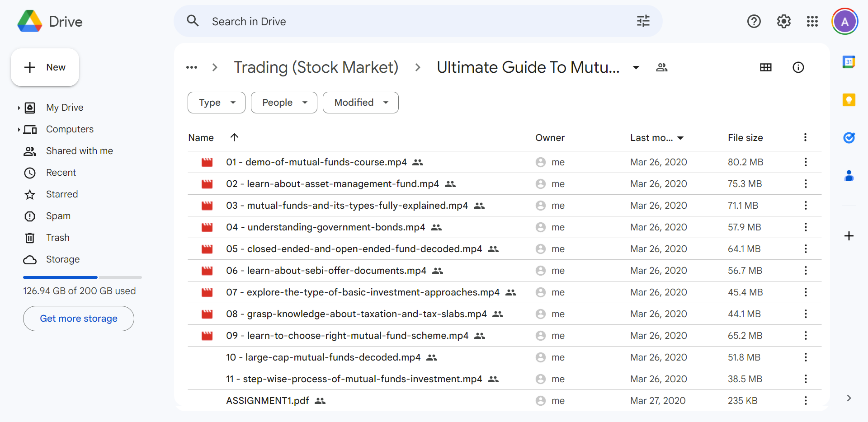The height and width of the screenshot is (422, 868).
Task: Click the Help question mark icon
Action: point(754,21)
